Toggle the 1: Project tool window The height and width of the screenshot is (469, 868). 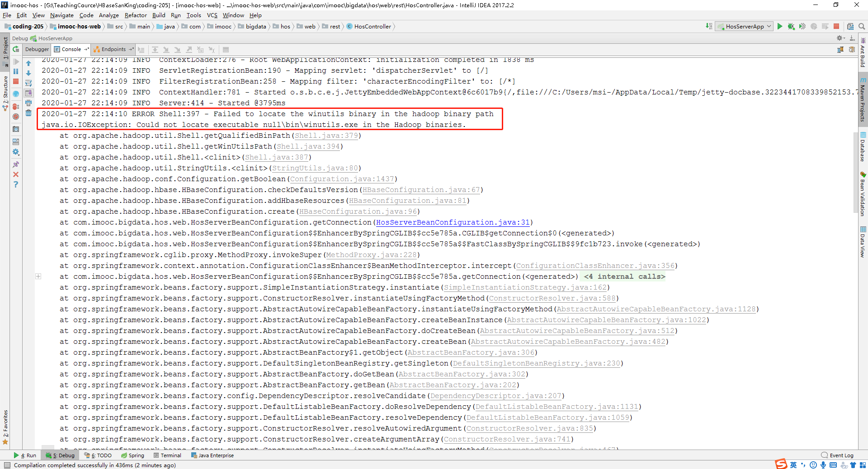(5, 52)
